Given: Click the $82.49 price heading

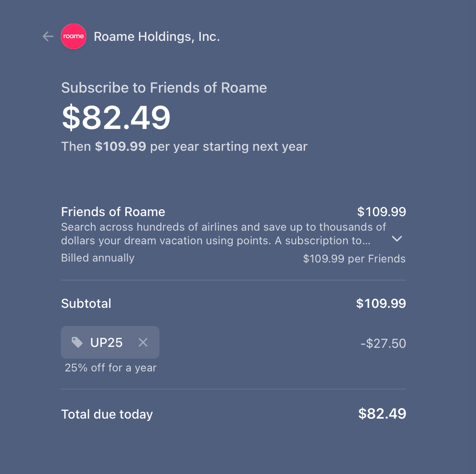Looking at the screenshot, I should [x=116, y=119].
